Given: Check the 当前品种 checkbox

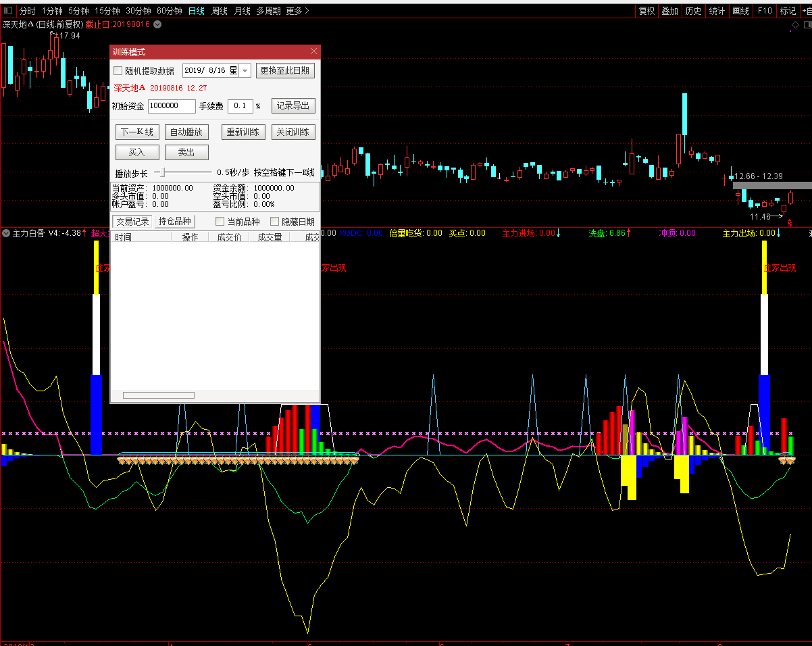Looking at the screenshot, I should tap(220, 222).
